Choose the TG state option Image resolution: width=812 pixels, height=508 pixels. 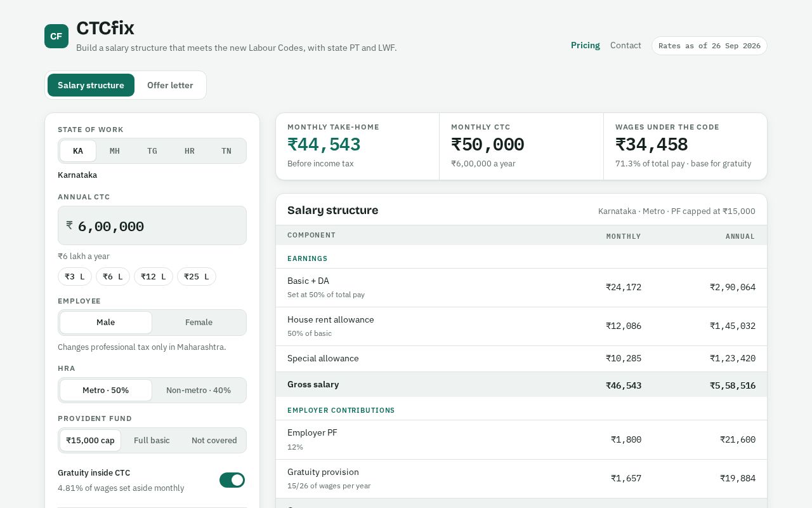pyautogui.click(x=152, y=151)
